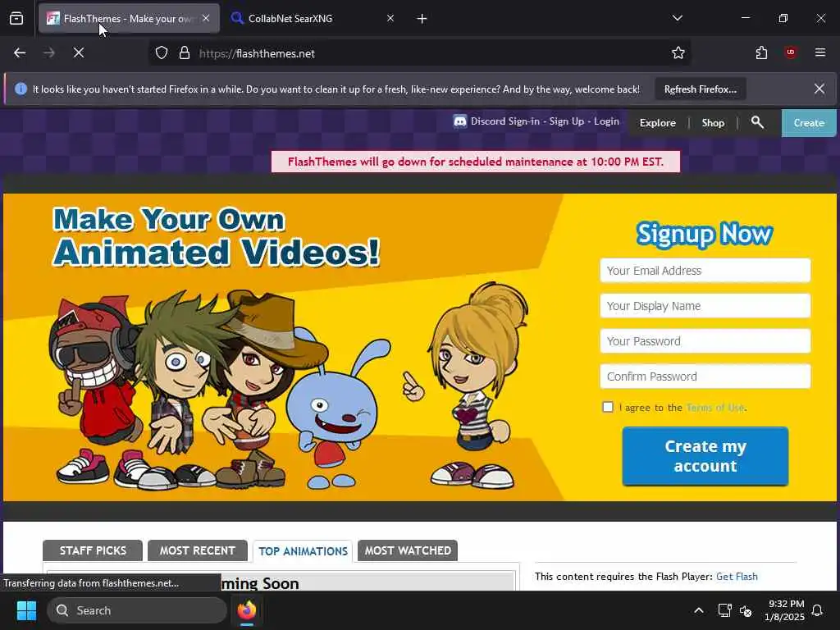Click the Your Password field
The height and width of the screenshot is (630, 840).
tap(705, 341)
